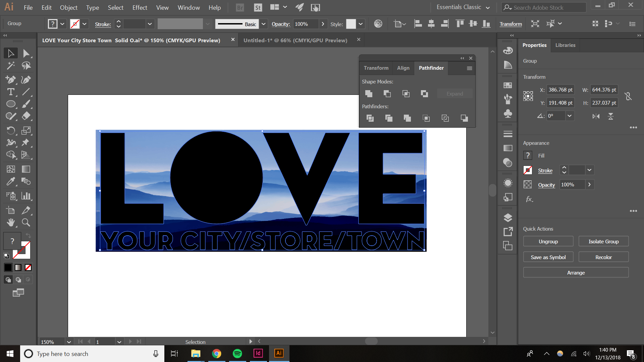This screenshot has width=644, height=362.
Task: Switch to the Libraries tab
Action: [565, 45]
